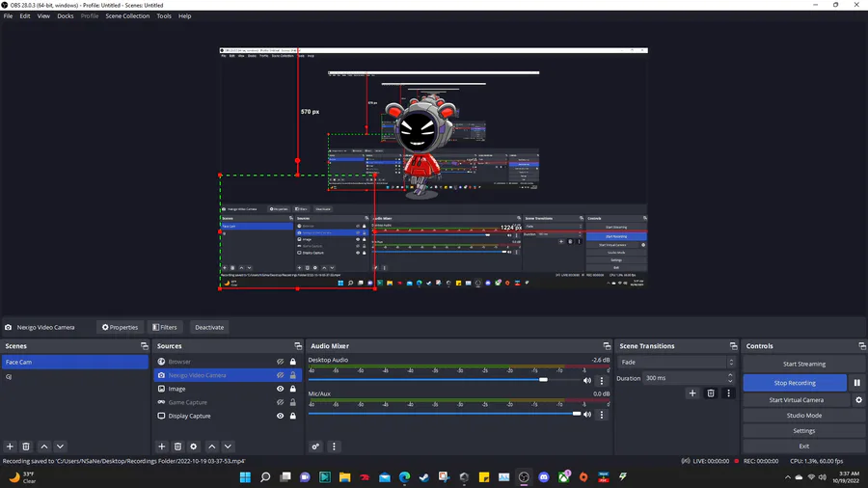
Task: Open advanced audio properties gear icon
Action: click(315, 447)
